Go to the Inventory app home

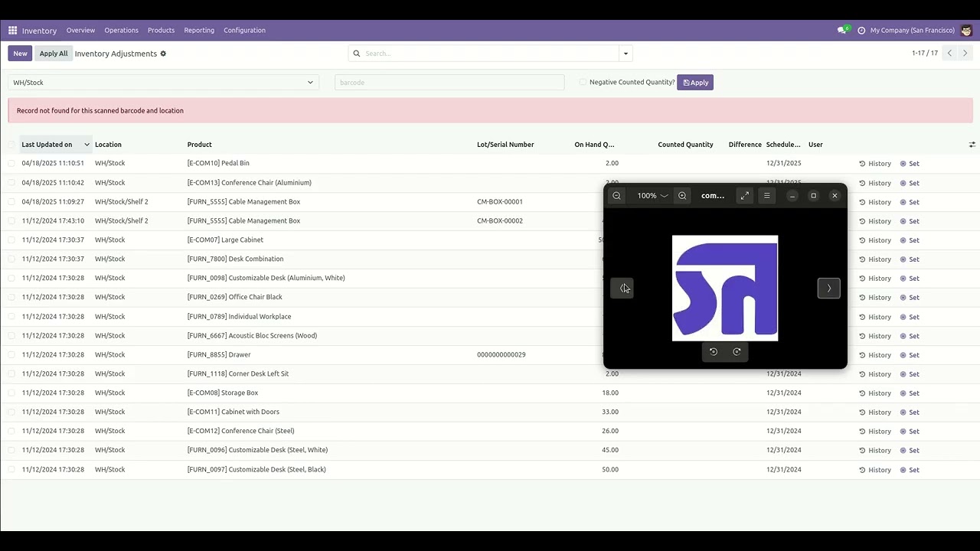39,31
